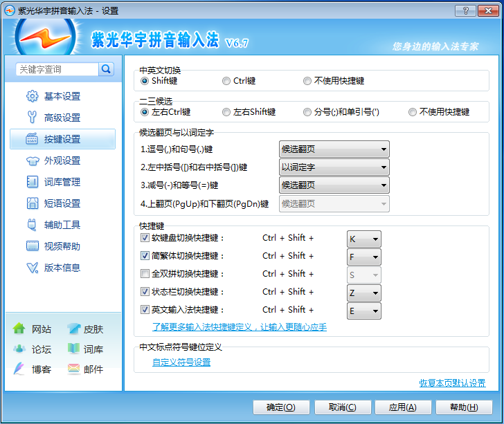Click the checkmark icon for 版本信息
Screen dimensions: 504x424
[x=32, y=268]
